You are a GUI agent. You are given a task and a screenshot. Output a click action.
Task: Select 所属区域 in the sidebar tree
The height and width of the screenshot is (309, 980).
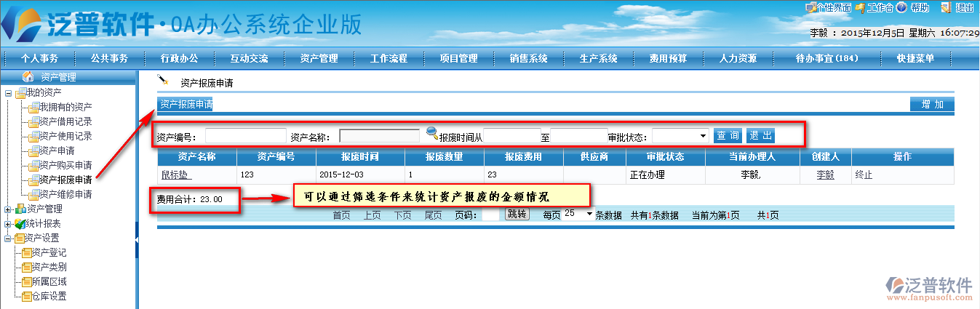click(49, 281)
